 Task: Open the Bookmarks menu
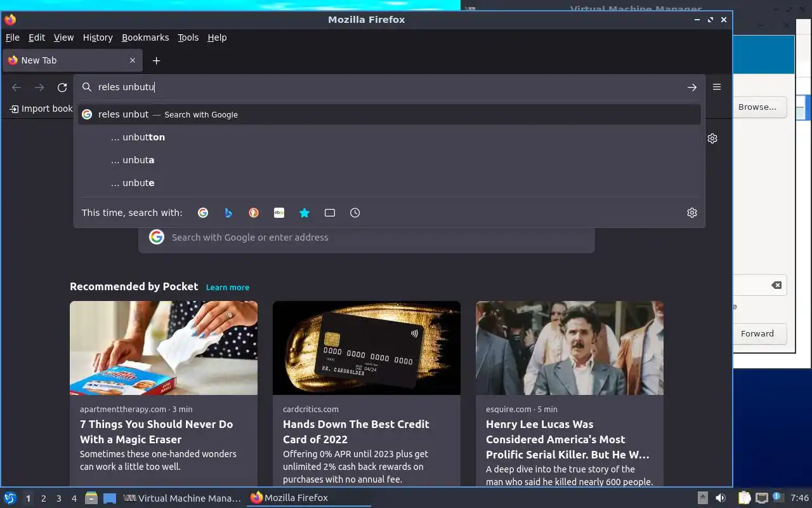pyautogui.click(x=145, y=37)
